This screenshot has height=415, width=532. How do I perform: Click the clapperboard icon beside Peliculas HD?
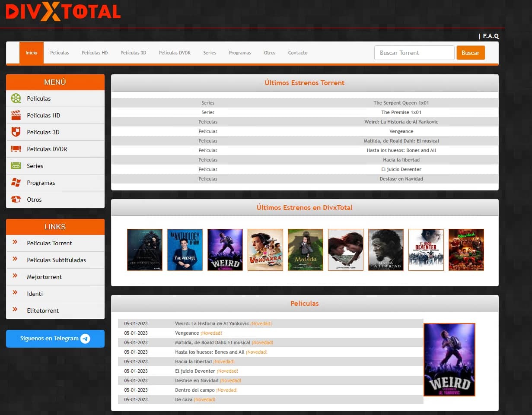click(x=16, y=115)
